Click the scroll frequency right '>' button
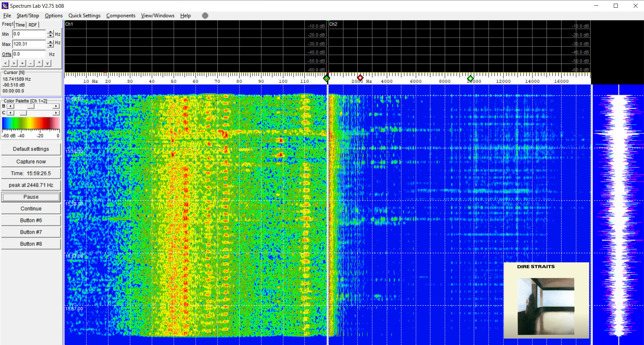644x345 pixels. (14, 63)
